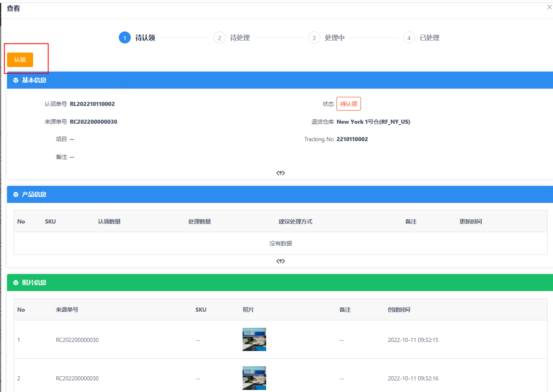Viewport: 553px width, 392px height.
Task: Click timestamp 2022-10-11 09:32:15
Action: pyautogui.click(x=413, y=340)
